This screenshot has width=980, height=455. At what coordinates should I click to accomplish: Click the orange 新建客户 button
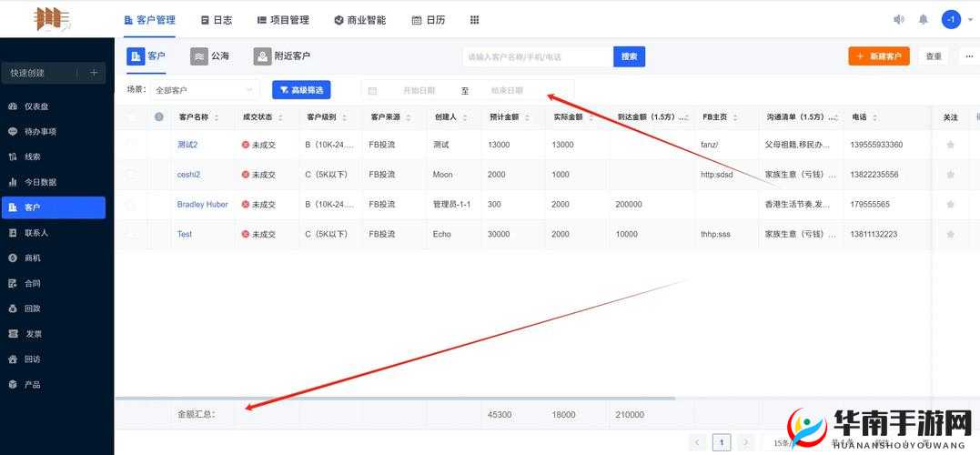click(x=879, y=56)
